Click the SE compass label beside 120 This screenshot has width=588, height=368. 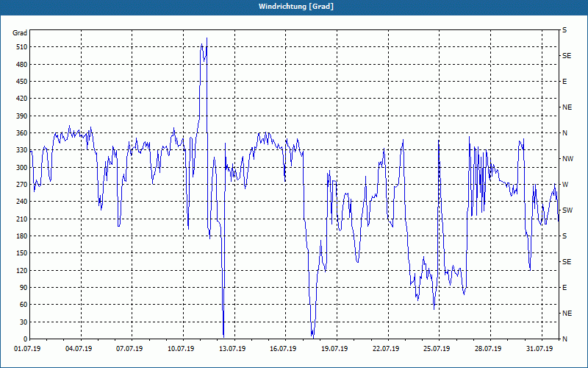coord(567,262)
